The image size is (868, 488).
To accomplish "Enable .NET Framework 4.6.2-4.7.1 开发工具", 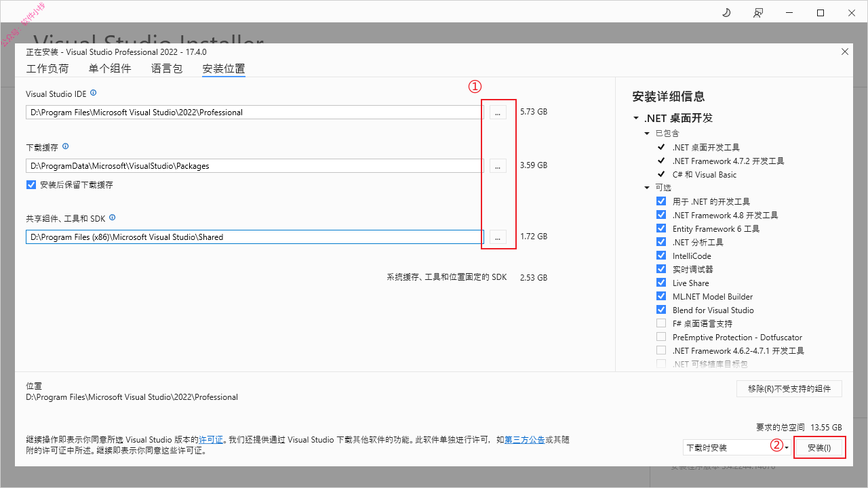I will (x=661, y=350).
